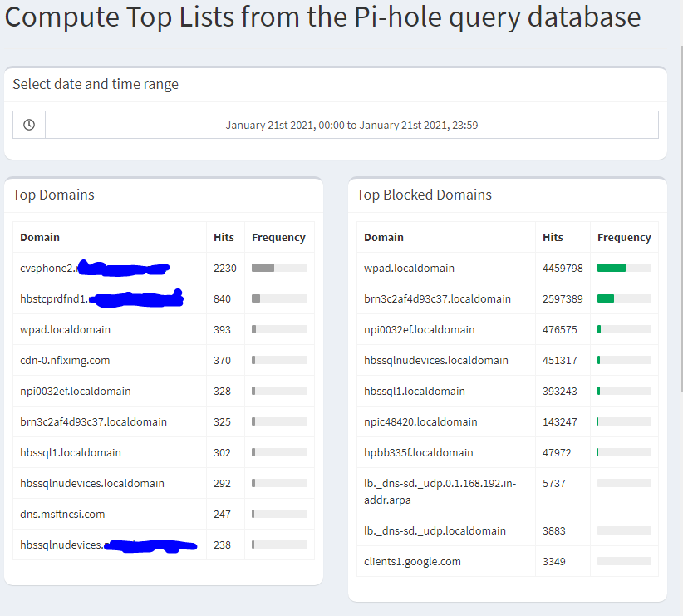Select dns.msftncsi.com domain

[62, 514]
